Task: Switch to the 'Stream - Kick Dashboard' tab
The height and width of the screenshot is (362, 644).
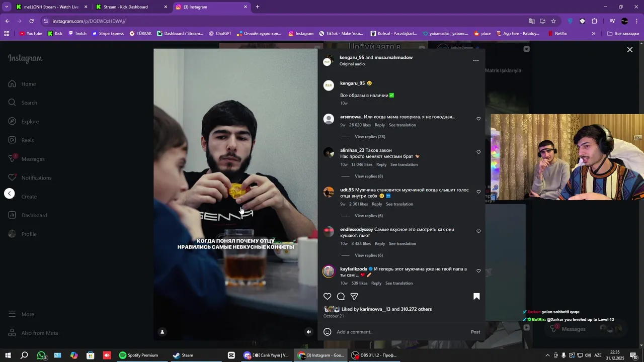Action: [132, 7]
